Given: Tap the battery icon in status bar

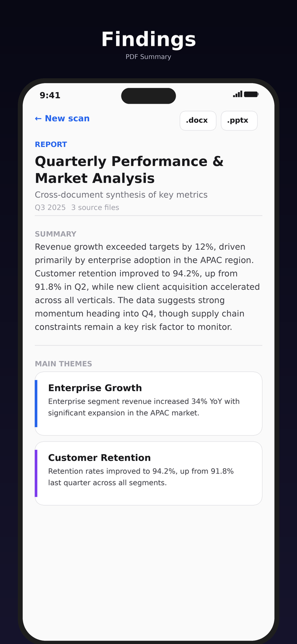Looking at the screenshot, I should [251, 94].
